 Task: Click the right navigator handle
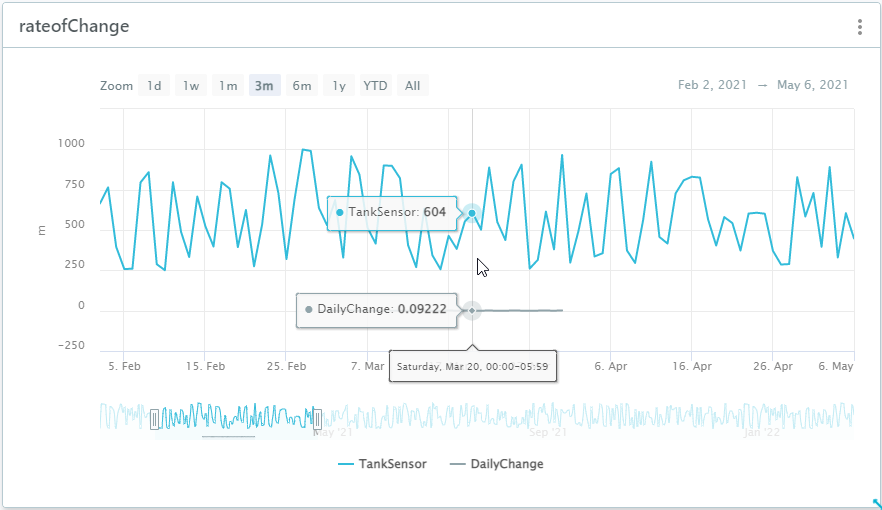317,419
